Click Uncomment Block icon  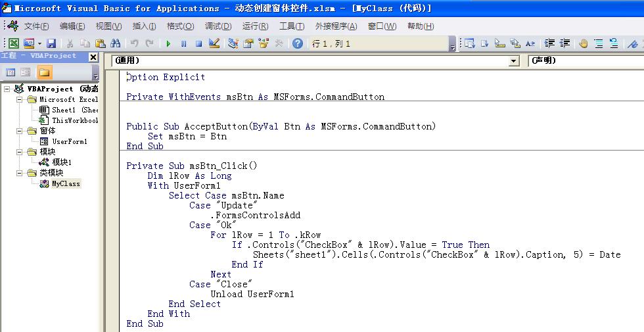point(614,43)
